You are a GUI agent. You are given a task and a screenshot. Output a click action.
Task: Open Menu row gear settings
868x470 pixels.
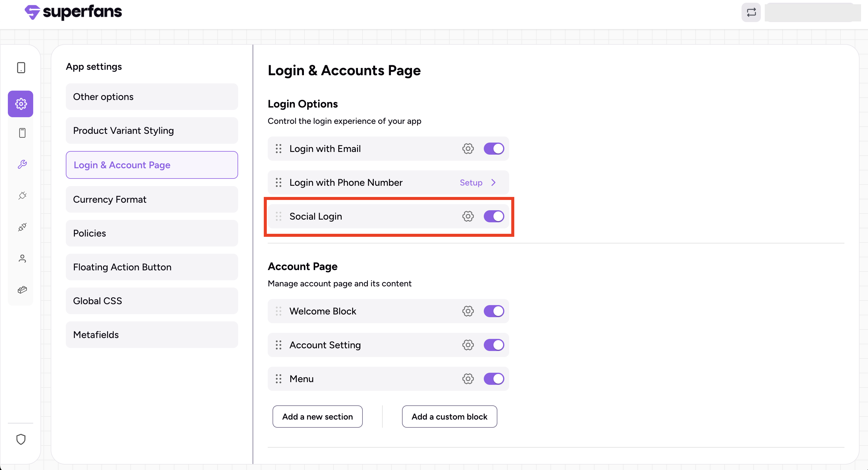pyautogui.click(x=468, y=379)
